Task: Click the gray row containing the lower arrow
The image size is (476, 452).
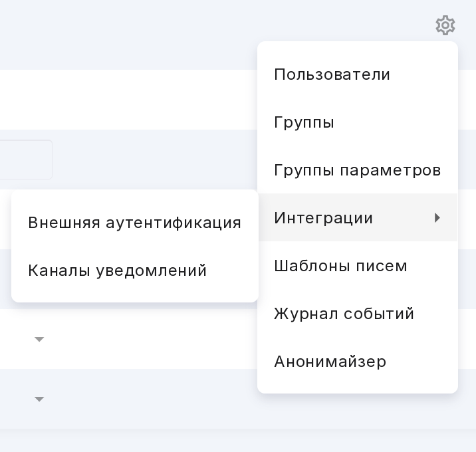Action: pos(128,399)
